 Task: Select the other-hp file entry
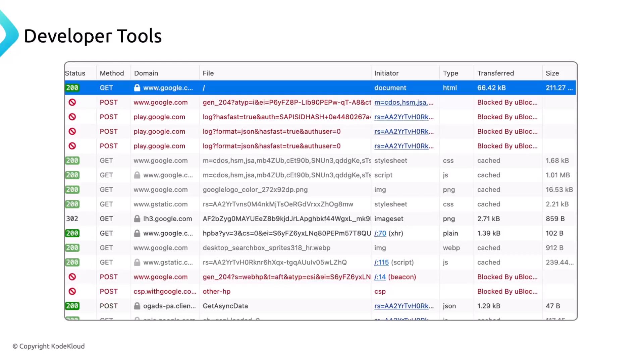[x=216, y=291]
